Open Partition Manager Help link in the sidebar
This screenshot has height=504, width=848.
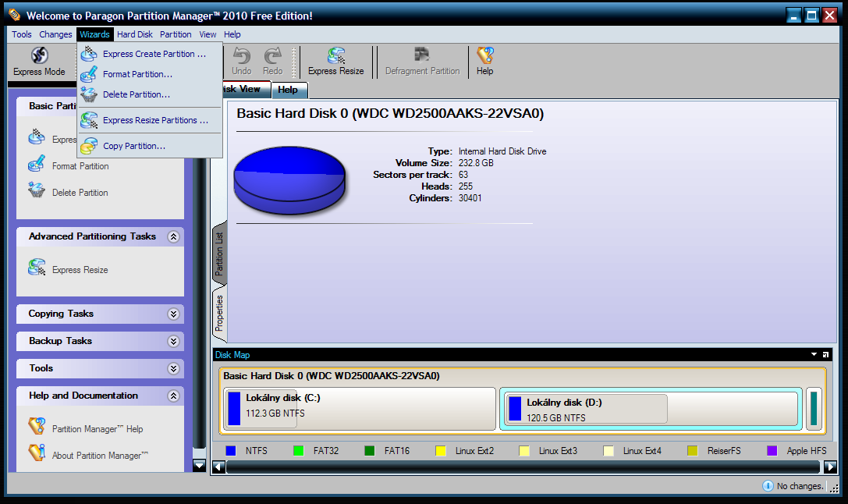97,429
